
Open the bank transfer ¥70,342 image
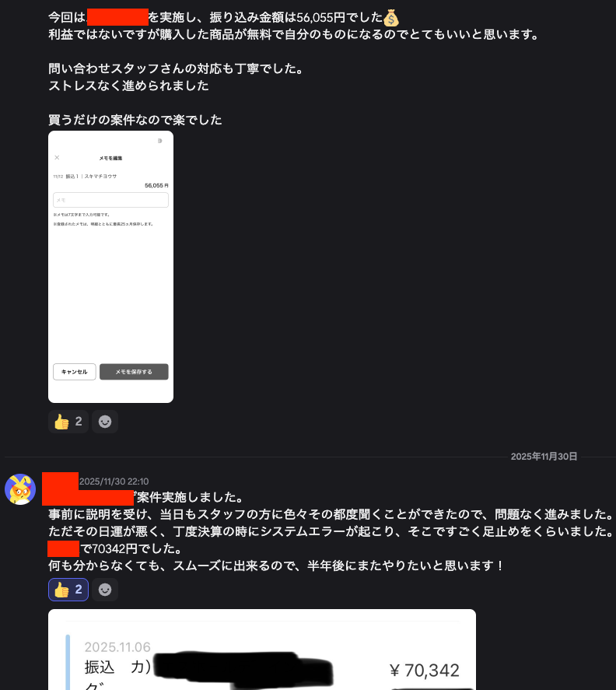coord(262,650)
